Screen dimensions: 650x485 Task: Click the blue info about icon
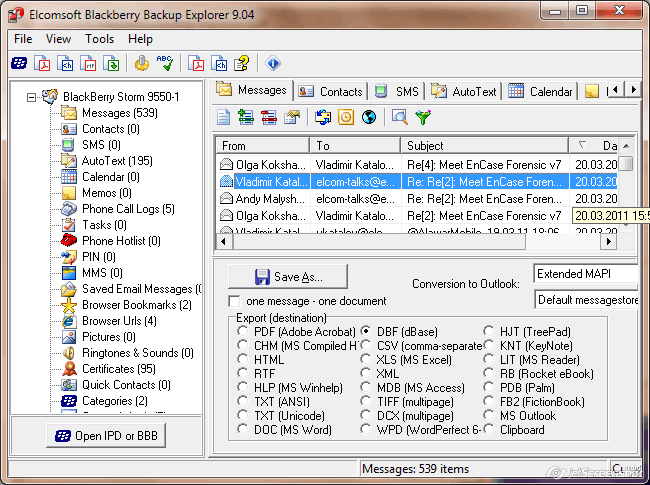click(x=273, y=63)
